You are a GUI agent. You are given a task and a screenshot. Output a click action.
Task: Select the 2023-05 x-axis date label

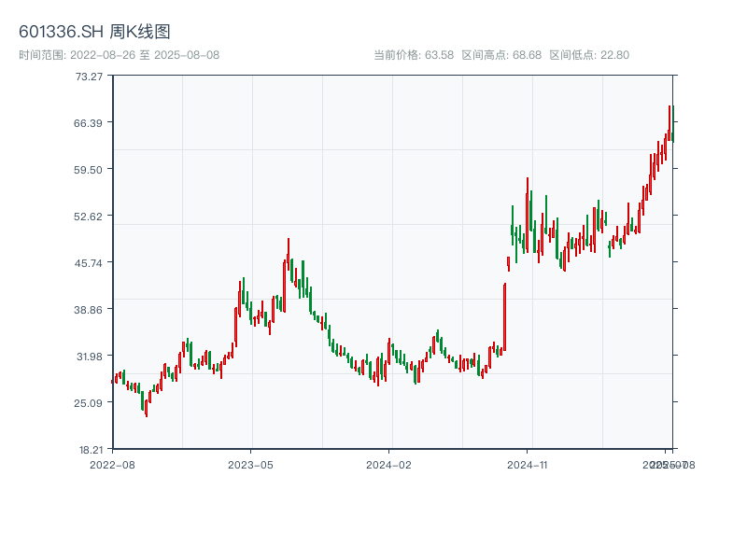[250, 464]
